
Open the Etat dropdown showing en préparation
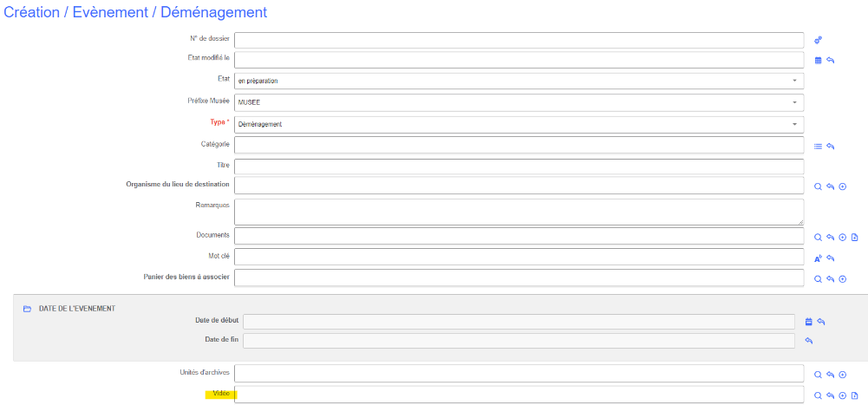point(519,82)
